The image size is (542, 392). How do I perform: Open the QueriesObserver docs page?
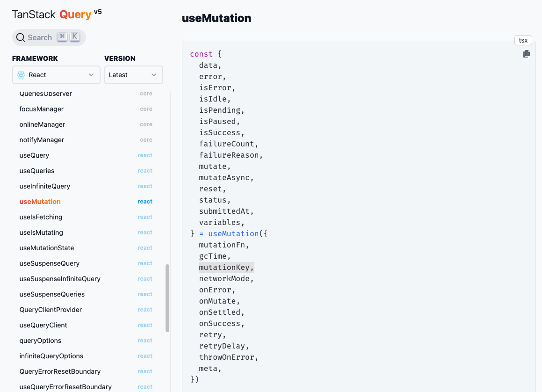(x=46, y=94)
